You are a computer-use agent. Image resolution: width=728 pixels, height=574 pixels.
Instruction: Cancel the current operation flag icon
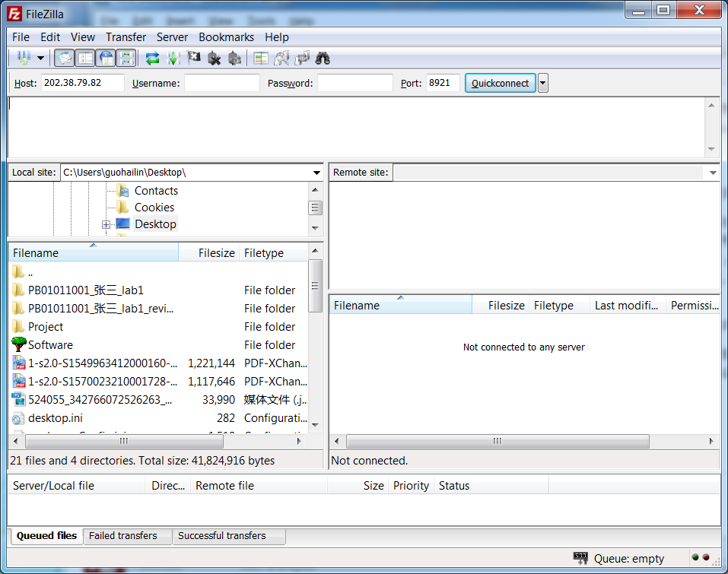[x=194, y=58]
